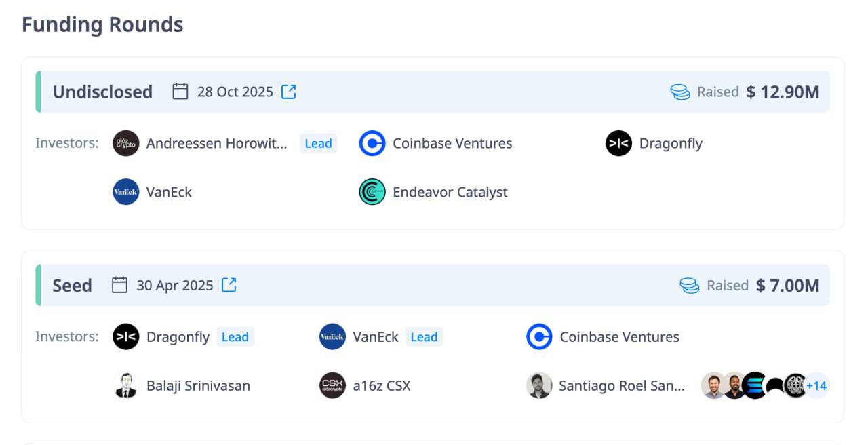
Task: Open external link for 28 Oct 2025 round
Action: (289, 92)
